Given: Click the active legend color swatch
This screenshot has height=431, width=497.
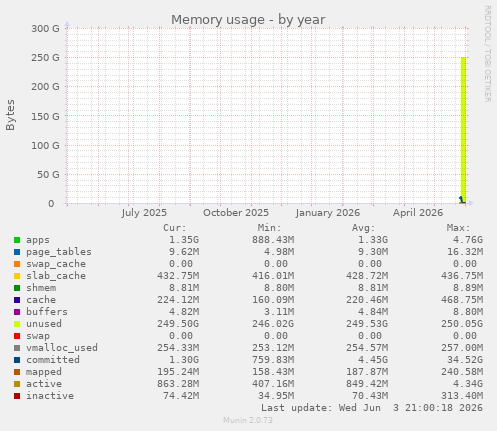Looking at the screenshot, I should [17, 384].
